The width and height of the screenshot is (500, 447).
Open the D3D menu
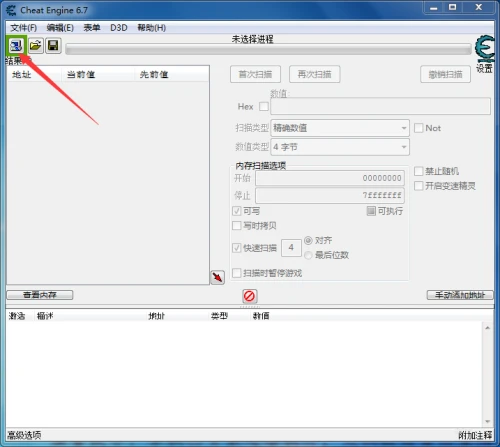coord(119,28)
